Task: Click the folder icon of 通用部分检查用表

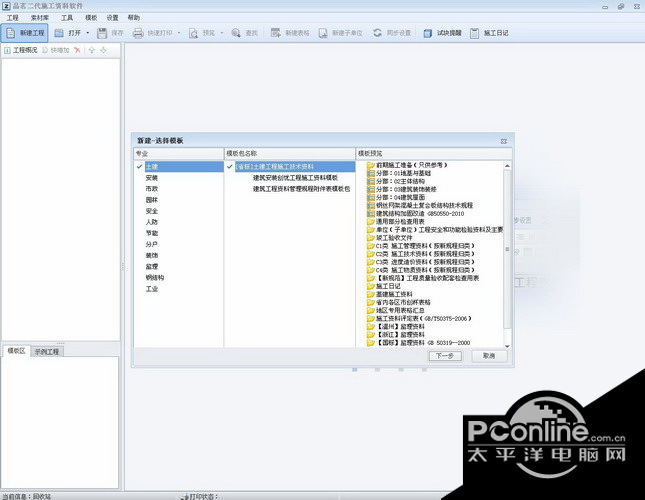Action: (371, 222)
